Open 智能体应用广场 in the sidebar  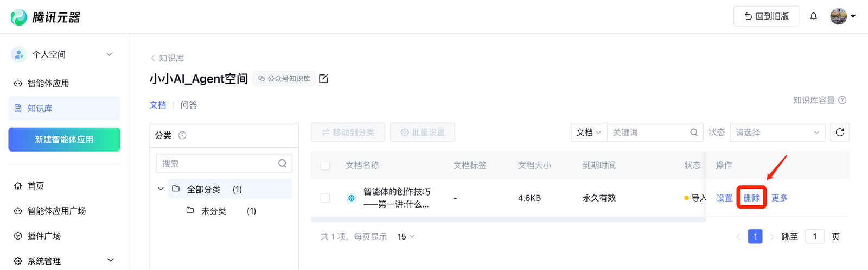click(x=56, y=211)
